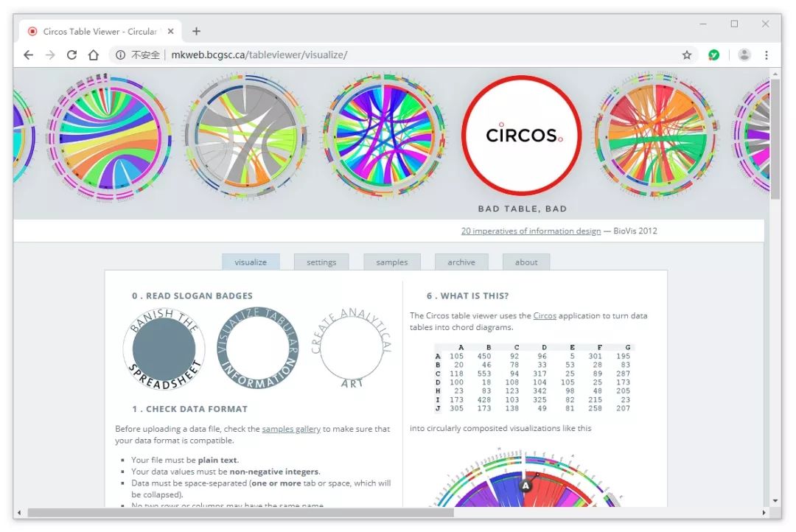The image size is (796, 532).
Task: Open 20 imperatives of information design link
Action: [x=531, y=231]
